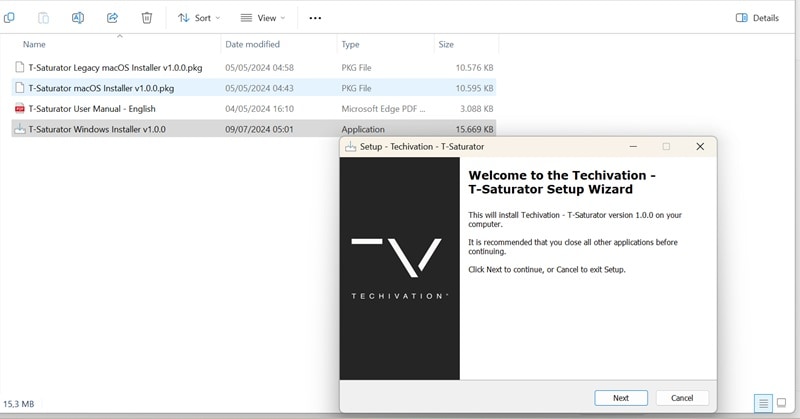This screenshot has height=419, width=800.
Task: Click Next in the Setup wizard
Action: point(621,398)
